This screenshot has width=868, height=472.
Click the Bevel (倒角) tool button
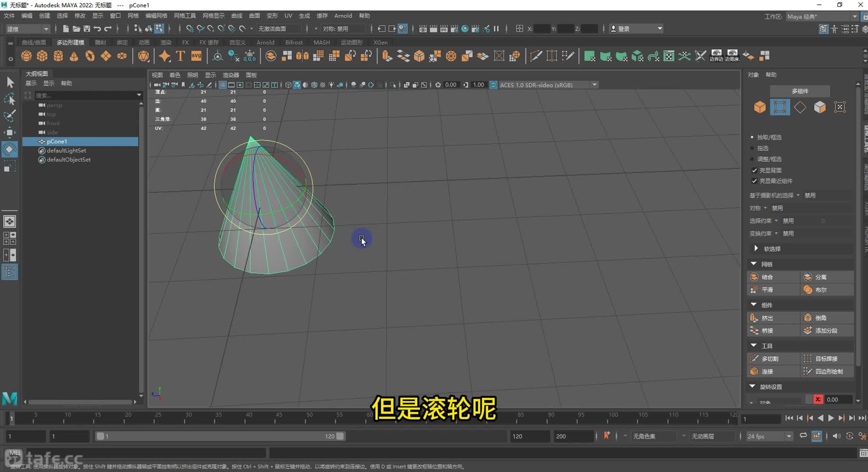827,318
